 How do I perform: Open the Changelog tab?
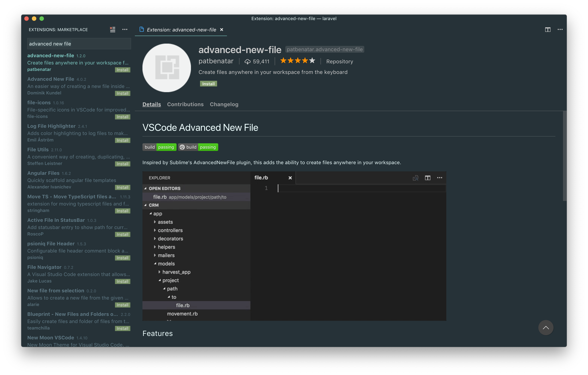[224, 104]
